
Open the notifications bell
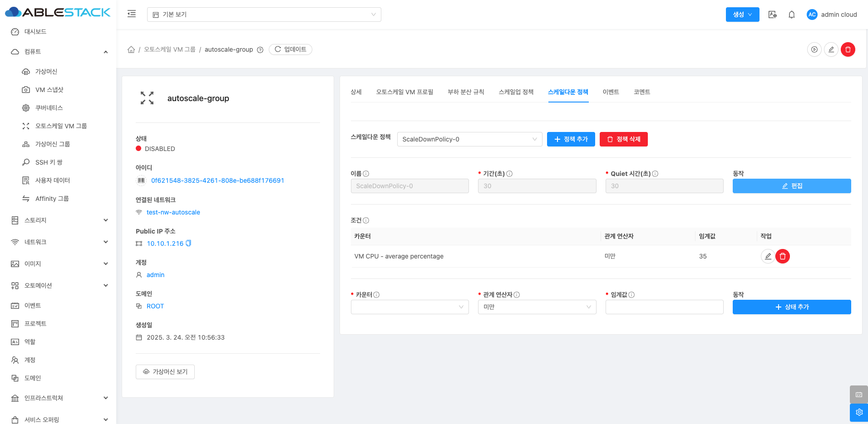791,15
